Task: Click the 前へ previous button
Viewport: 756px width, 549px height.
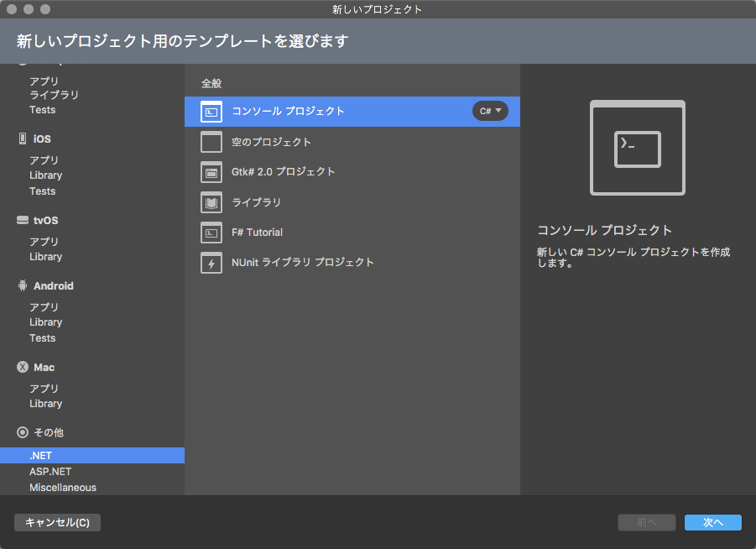Action: [x=647, y=522]
